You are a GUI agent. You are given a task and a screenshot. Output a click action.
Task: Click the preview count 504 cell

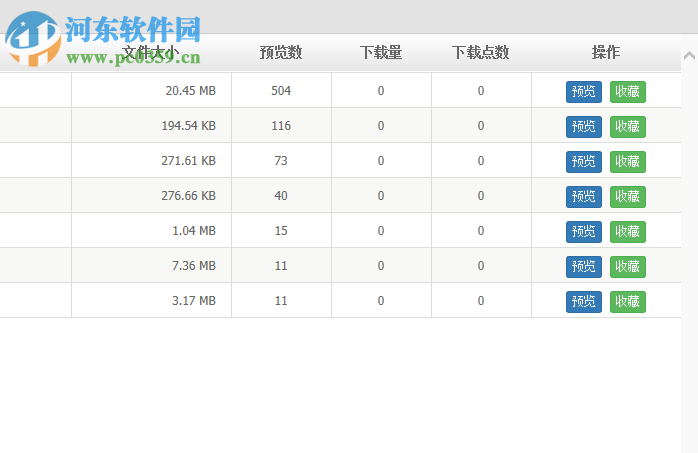tap(281, 90)
